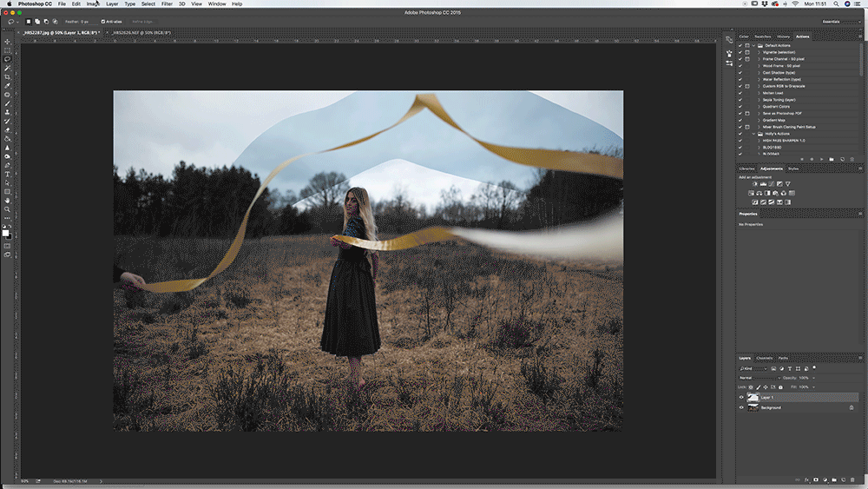Select the Rectangular Marquee tool
The width and height of the screenshot is (868, 489).
[7, 50]
